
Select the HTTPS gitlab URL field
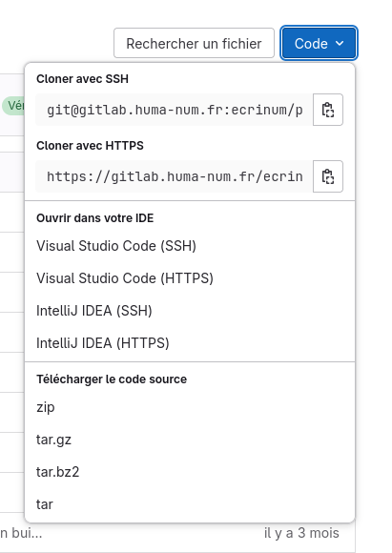tap(175, 176)
